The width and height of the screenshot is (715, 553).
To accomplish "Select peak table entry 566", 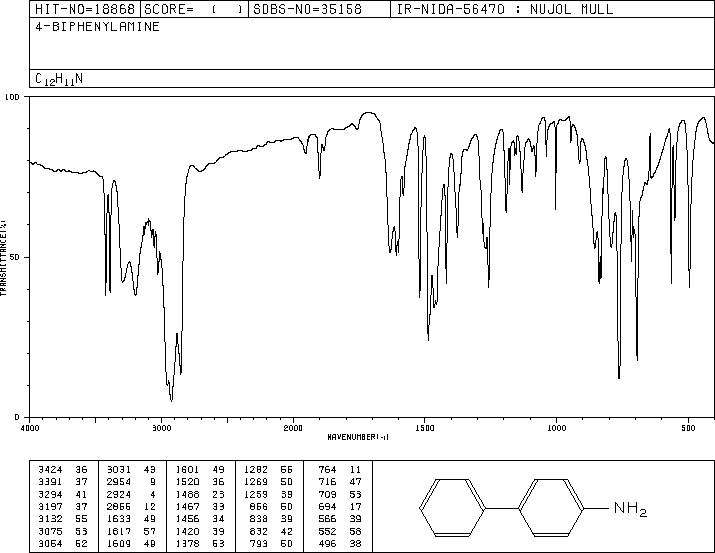I will [340, 519].
